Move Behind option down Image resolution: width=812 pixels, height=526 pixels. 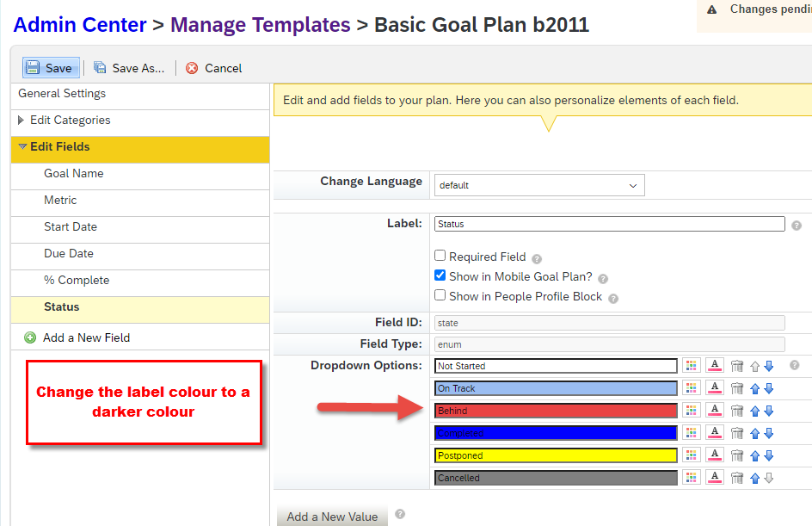pos(769,411)
